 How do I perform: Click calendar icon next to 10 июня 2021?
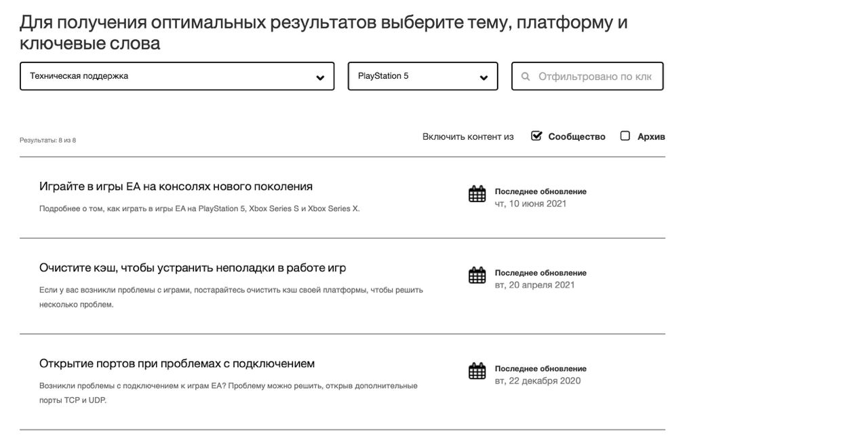(x=477, y=194)
